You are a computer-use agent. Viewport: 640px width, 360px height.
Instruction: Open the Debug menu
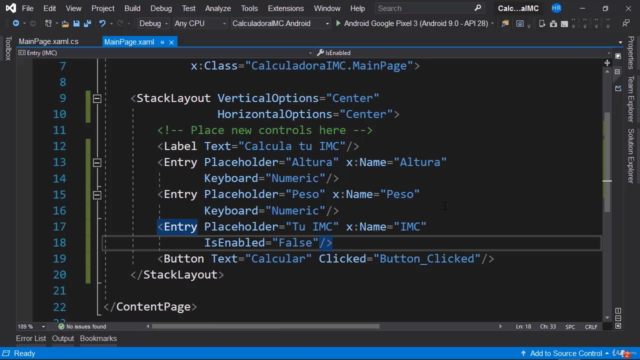coord(161,8)
